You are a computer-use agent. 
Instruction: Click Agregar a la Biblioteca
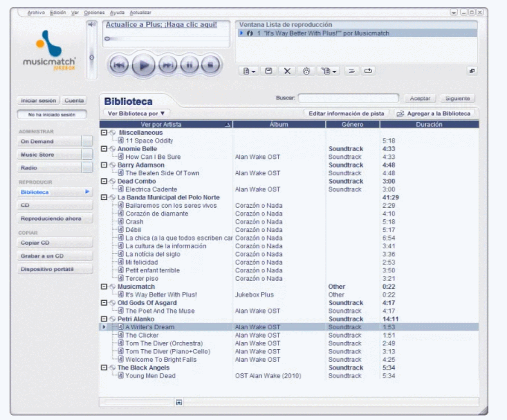[434, 113]
